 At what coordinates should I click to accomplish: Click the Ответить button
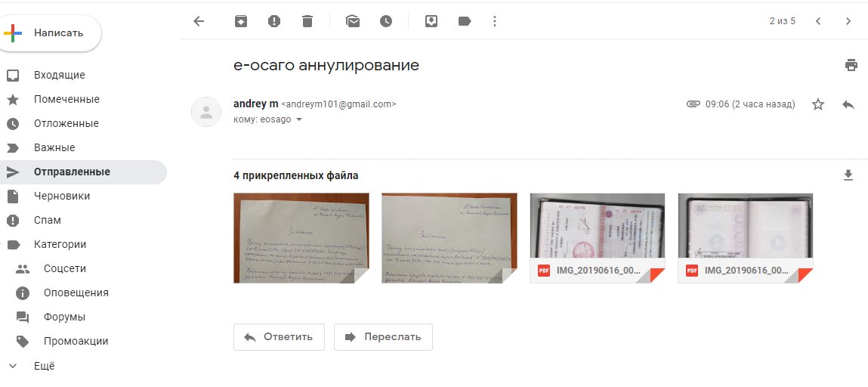point(279,336)
